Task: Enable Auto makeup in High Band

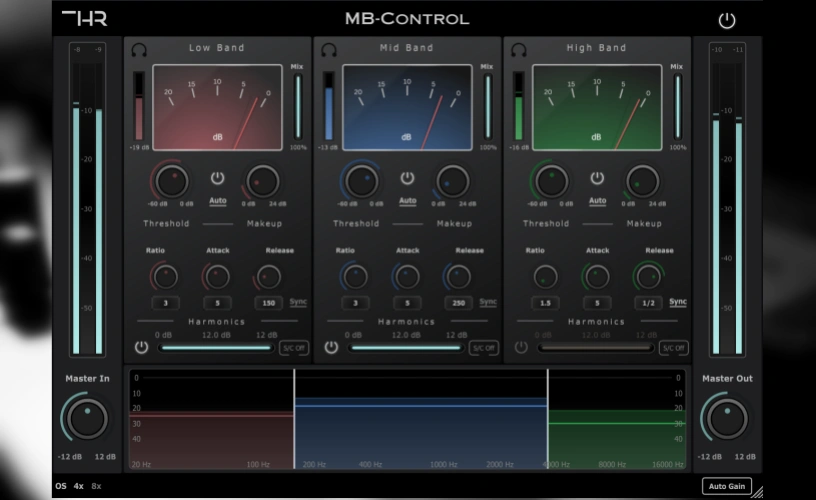Action: 597,201
